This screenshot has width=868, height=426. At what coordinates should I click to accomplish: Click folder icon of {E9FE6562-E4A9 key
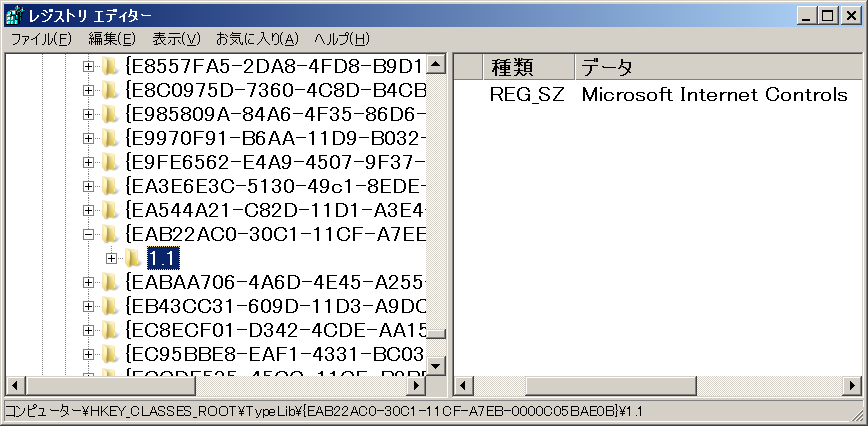pos(110,162)
